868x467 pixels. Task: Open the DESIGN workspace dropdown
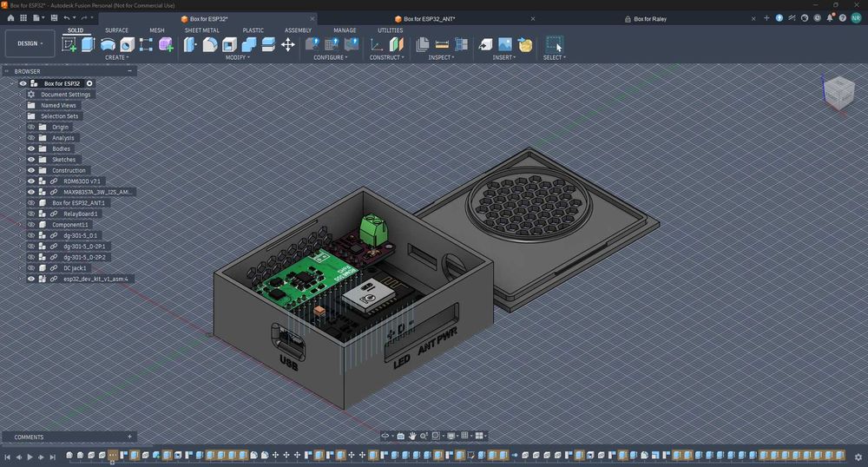(x=30, y=43)
